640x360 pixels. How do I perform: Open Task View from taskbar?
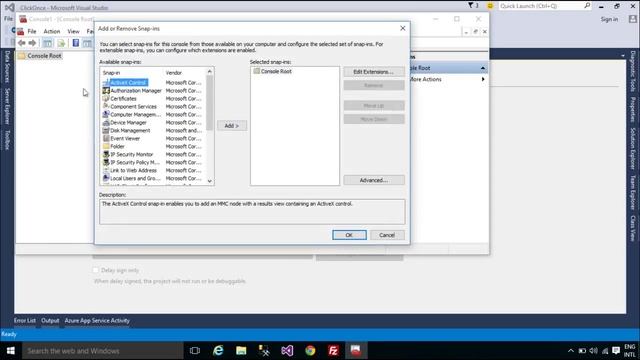click(x=195, y=351)
